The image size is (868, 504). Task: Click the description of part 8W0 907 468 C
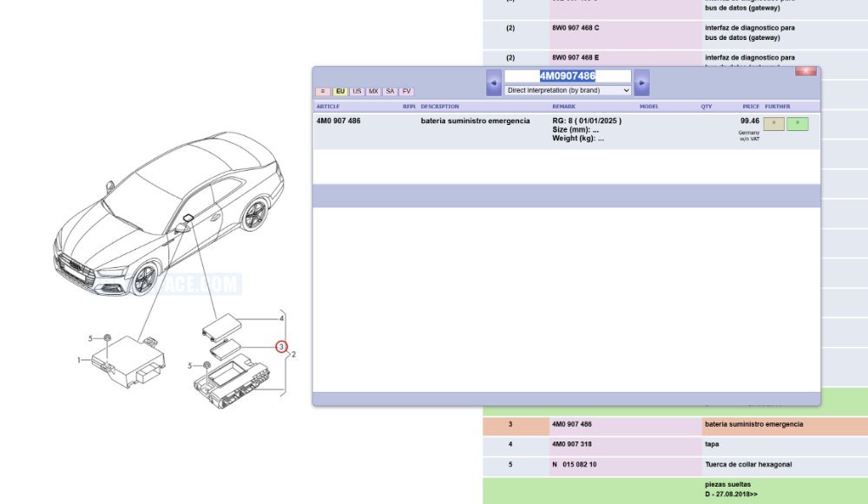(750, 33)
